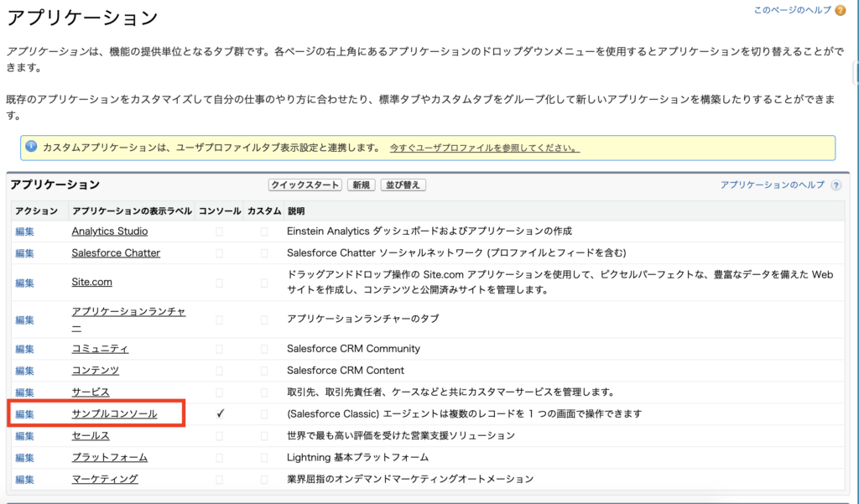Image resolution: width=859 pixels, height=504 pixels.
Task: Edit the プラットフォーム application
Action: tap(24, 457)
